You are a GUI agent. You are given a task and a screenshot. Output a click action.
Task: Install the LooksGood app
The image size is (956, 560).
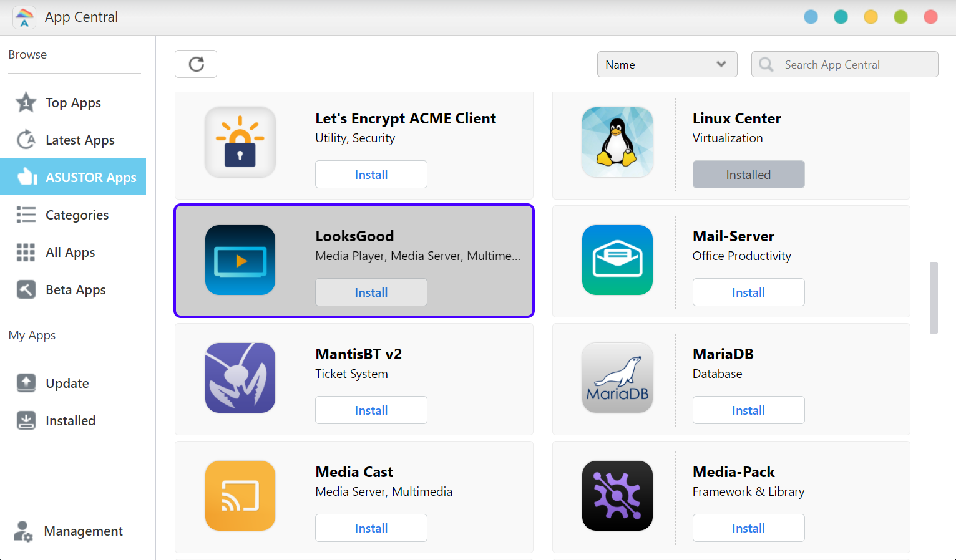coord(371,292)
